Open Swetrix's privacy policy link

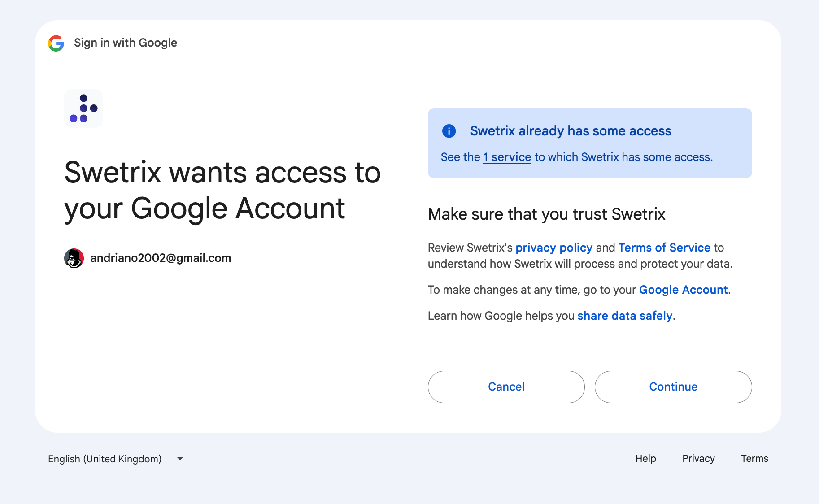coord(554,248)
